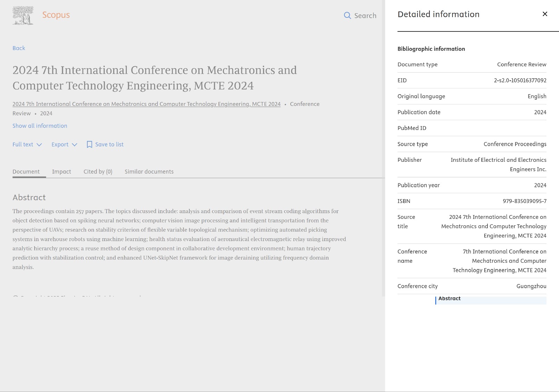Click Save to list text
Viewport: 559px width, 392px height.
click(109, 145)
